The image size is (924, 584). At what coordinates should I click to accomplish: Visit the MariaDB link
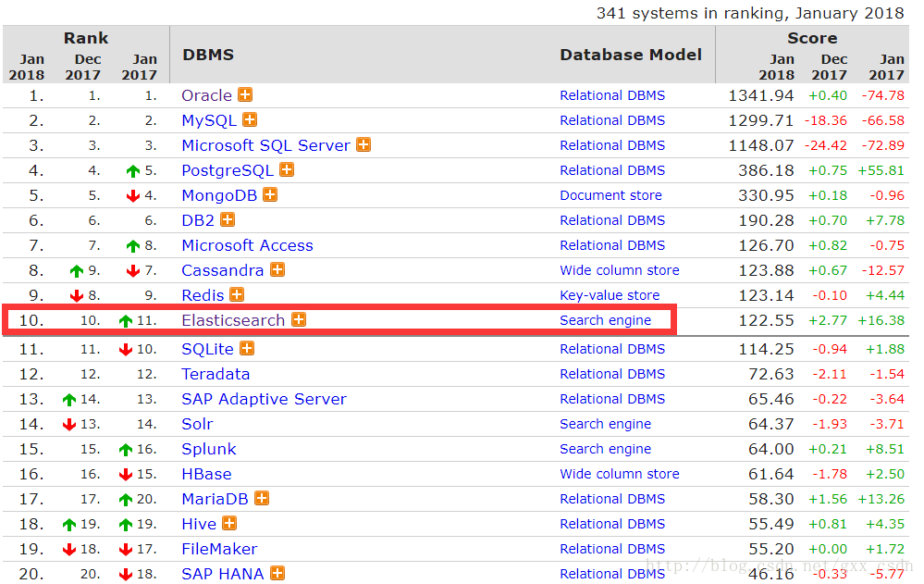[216, 499]
